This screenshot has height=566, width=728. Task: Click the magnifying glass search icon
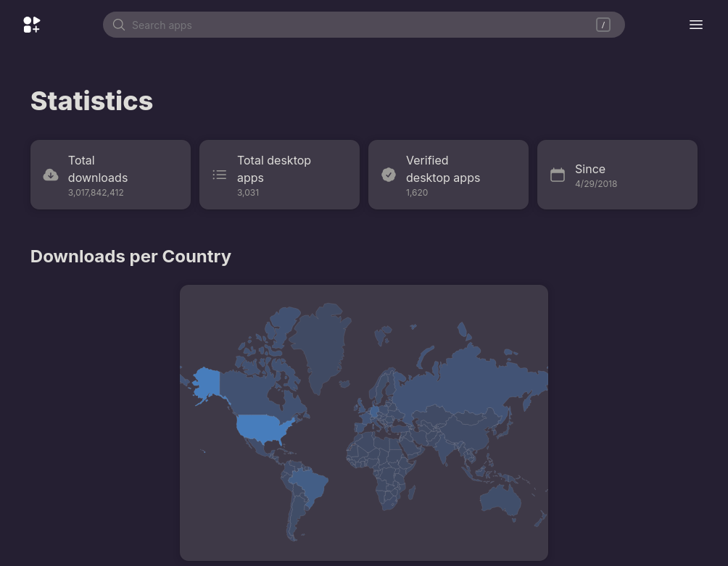119,25
